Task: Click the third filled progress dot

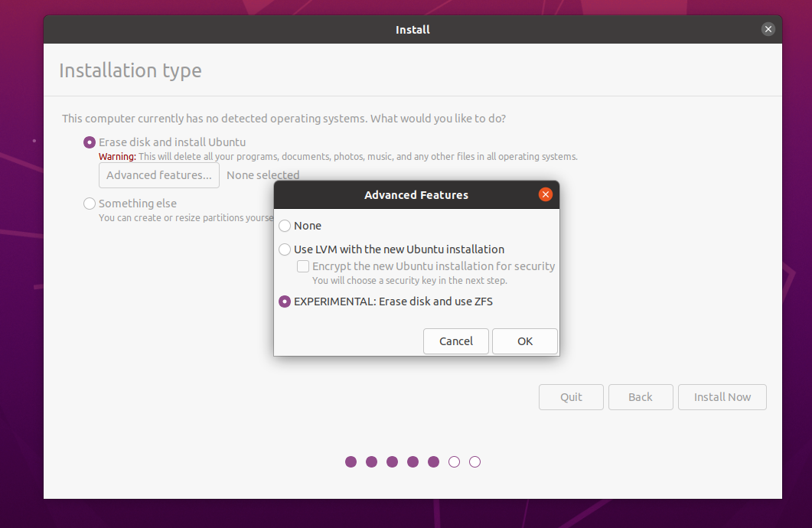Action: tap(393, 461)
